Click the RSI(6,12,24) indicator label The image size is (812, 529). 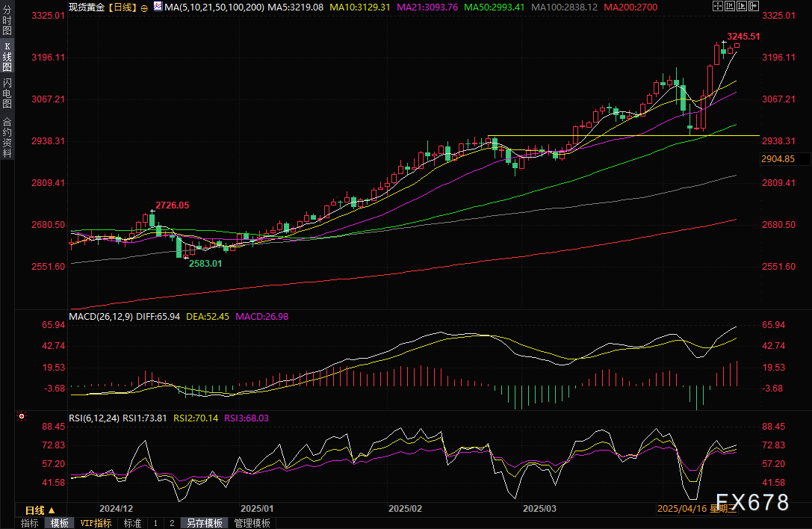point(93,418)
